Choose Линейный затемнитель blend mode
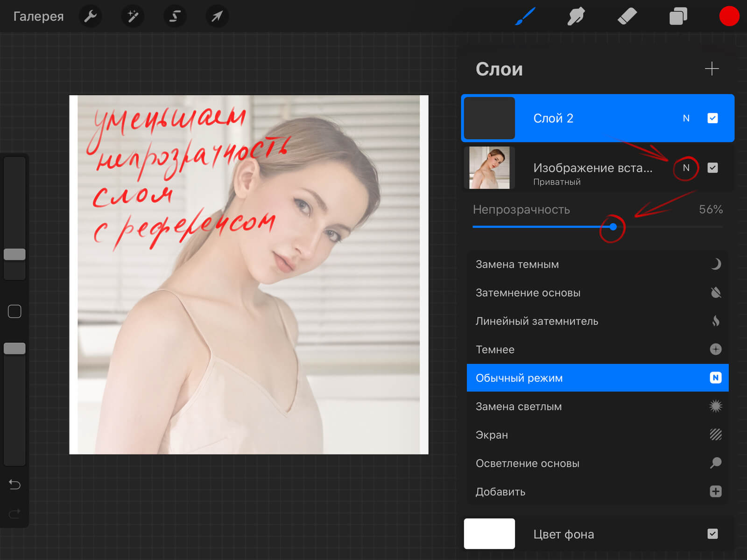747x560 pixels. (x=598, y=322)
